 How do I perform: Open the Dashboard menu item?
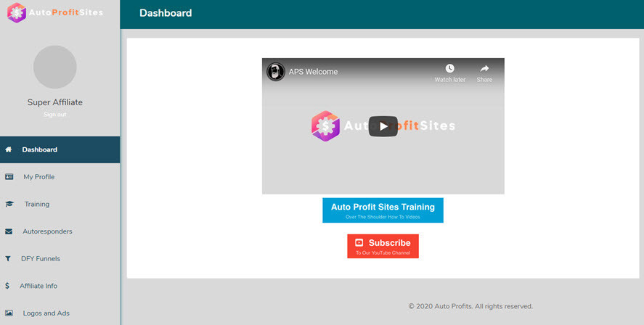click(60, 149)
